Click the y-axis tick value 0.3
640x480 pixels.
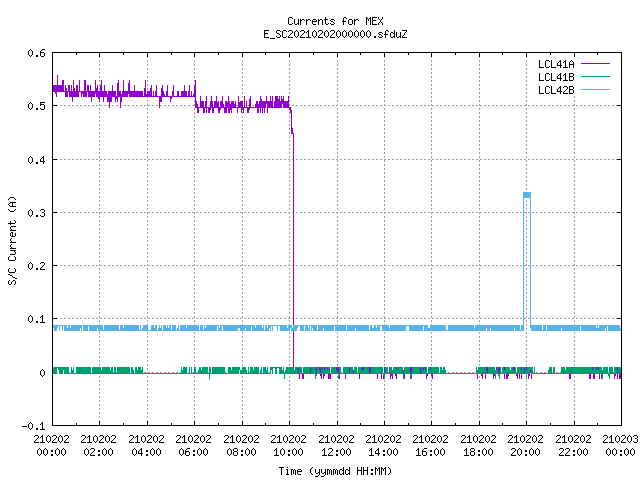[x=36, y=213]
